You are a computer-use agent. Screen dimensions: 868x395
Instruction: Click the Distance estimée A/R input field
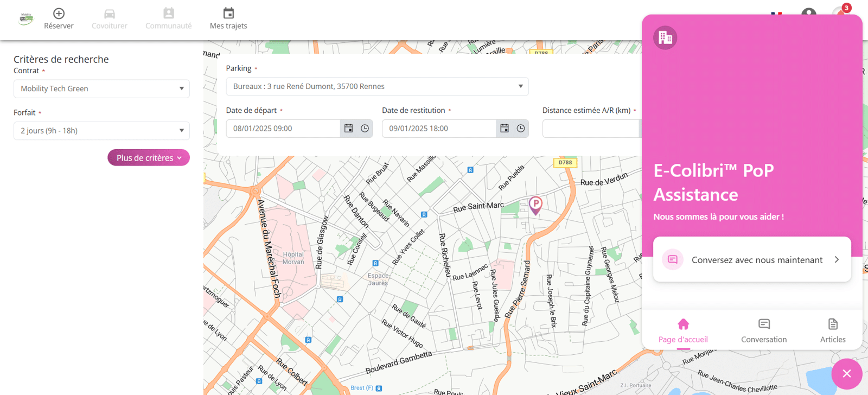tap(592, 129)
